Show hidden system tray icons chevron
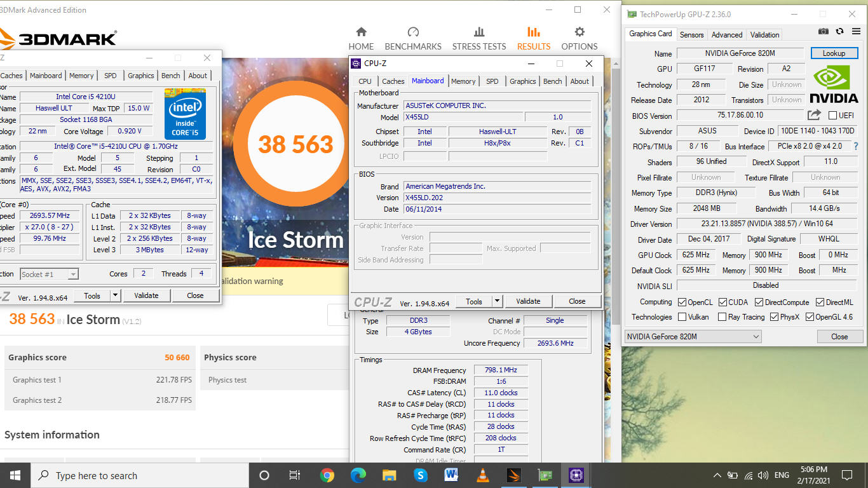868x488 pixels. coord(717,475)
